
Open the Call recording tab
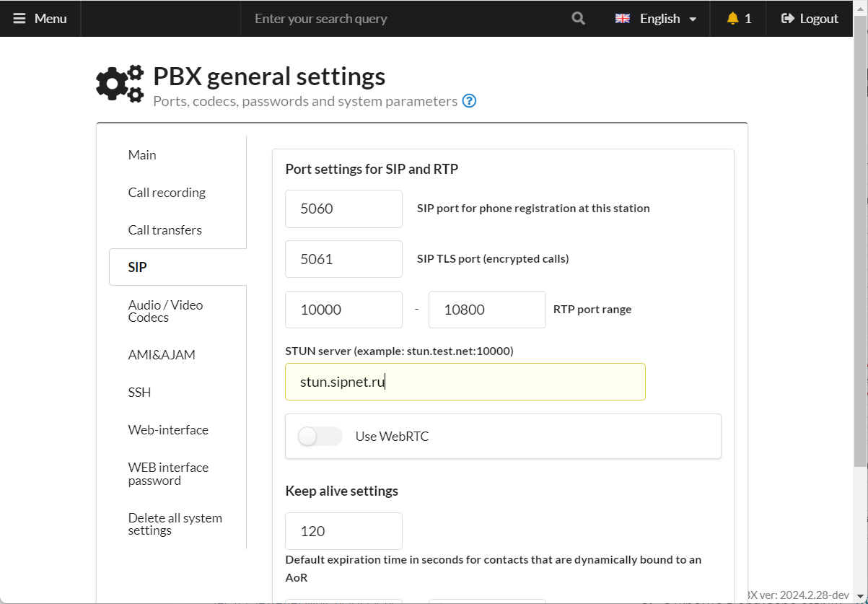pyautogui.click(x=167, y=193)
